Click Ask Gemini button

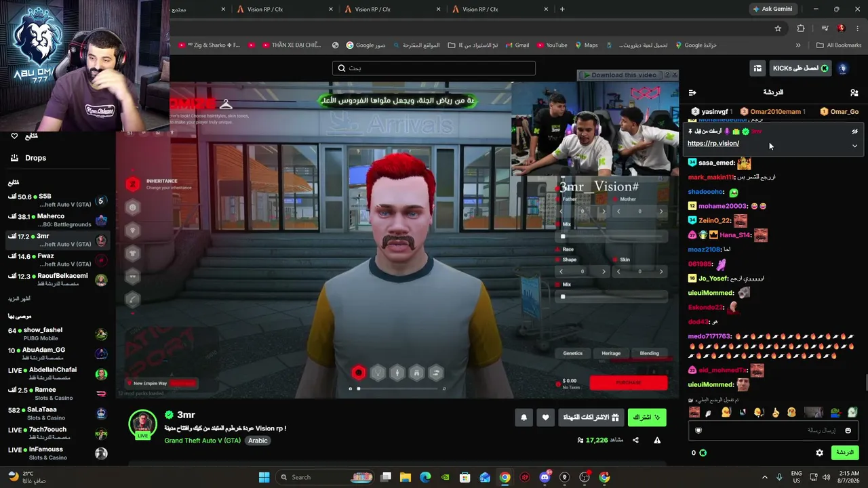tap(772, 9)
